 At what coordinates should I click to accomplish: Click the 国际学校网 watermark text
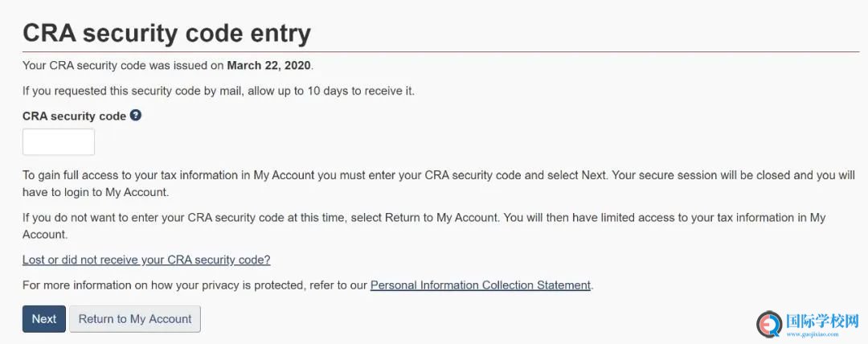pos(822,321)
